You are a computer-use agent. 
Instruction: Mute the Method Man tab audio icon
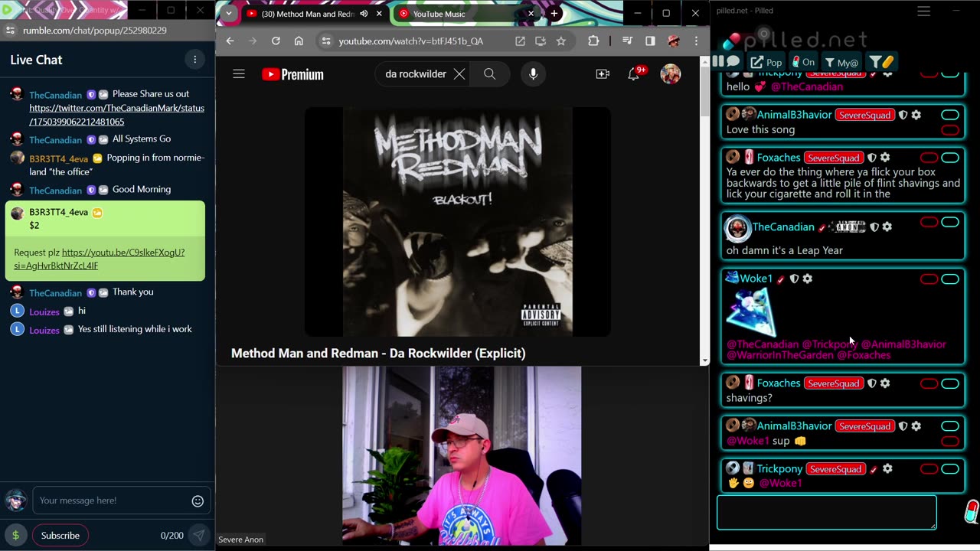[364, 14]
